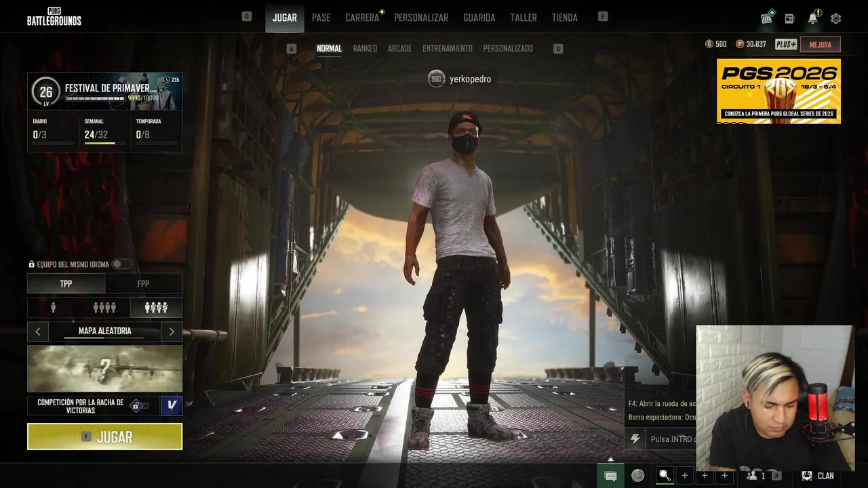Switch to PERSONALIZADO mode
868x488 pixels.
pos(508,49)
